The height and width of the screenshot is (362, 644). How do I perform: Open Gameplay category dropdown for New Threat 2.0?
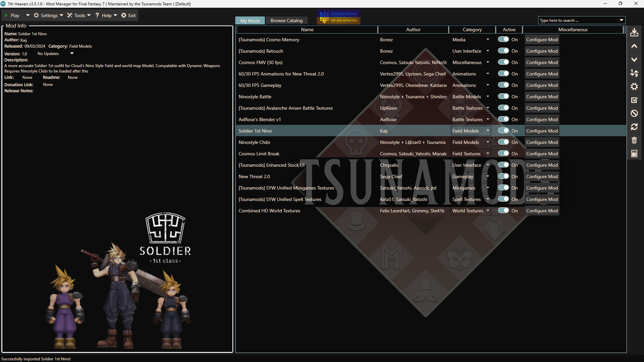471,176
